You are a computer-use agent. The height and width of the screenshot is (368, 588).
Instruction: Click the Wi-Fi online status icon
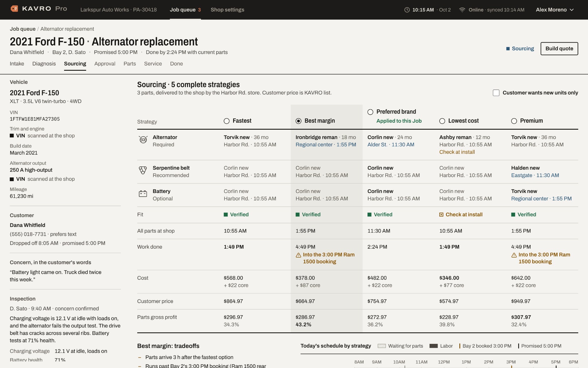click(462, 10)
